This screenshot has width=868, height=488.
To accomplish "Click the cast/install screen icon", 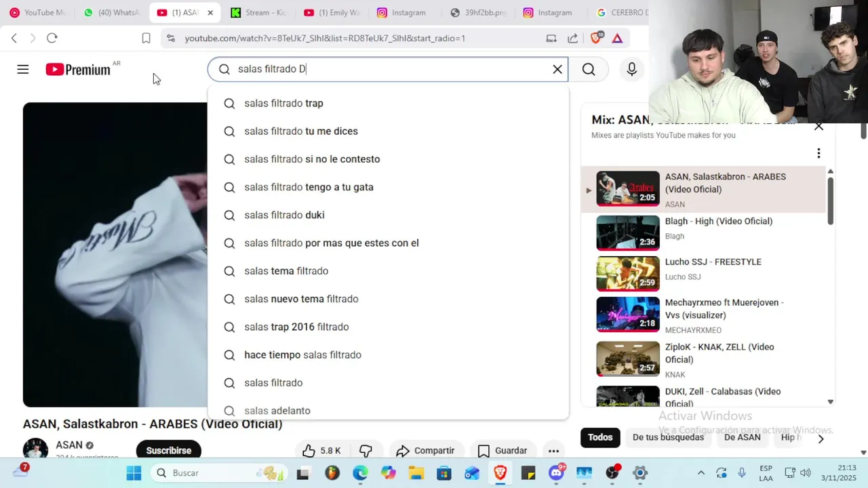I will [551, 38].
